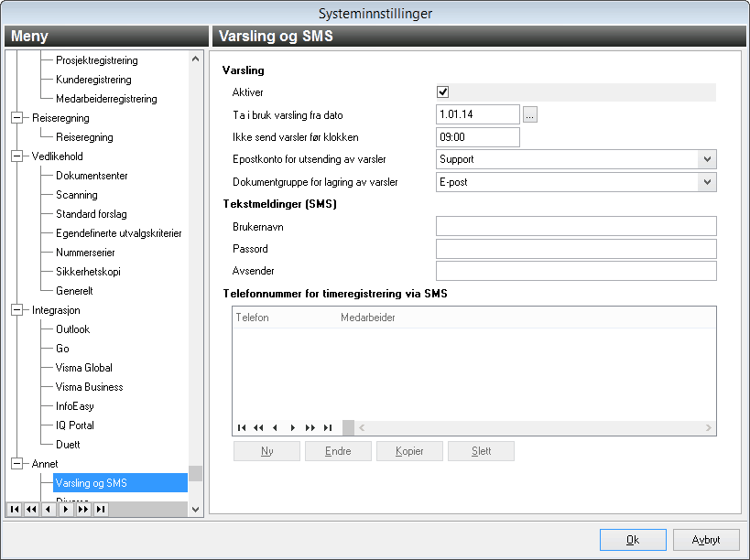Menu scrollbar down arrow
750x560 pixels.
point(195,510)
